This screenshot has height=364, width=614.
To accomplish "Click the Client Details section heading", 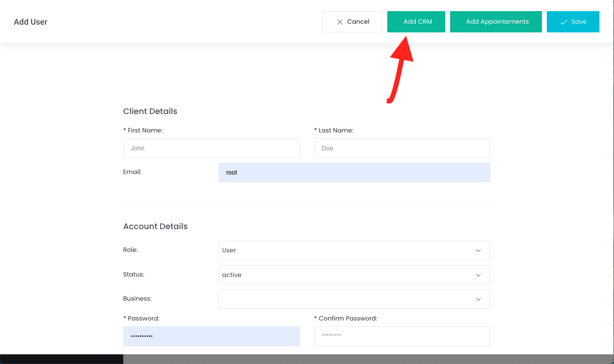I will [x=150, y=111].
